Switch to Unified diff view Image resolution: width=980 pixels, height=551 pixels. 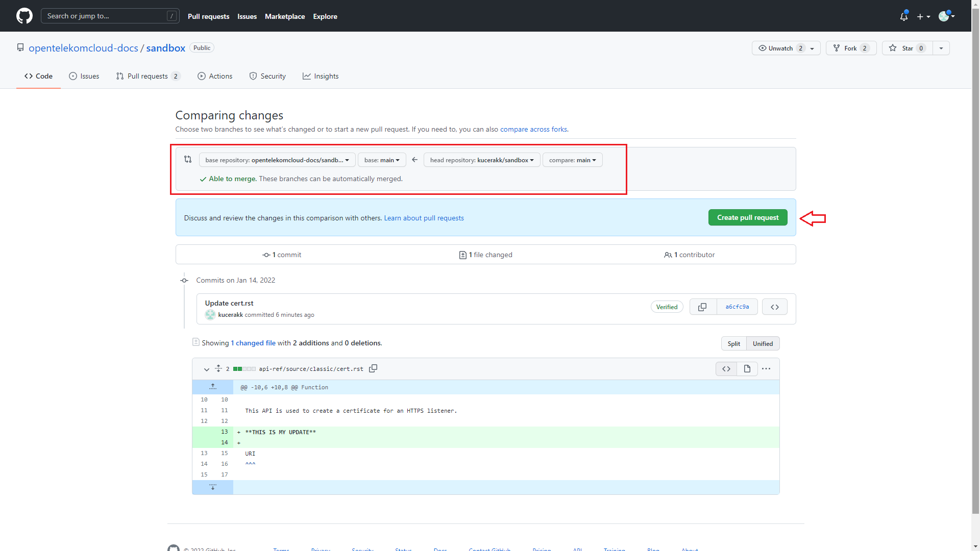763,343
